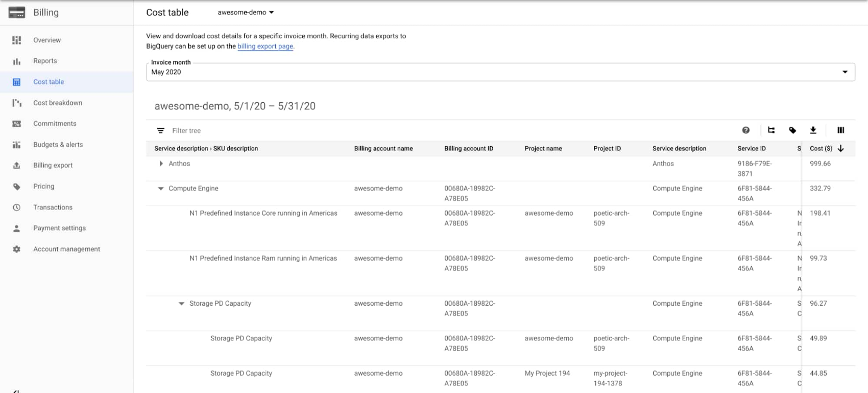Click the Cost table grid icon
Viewport: 868px width, 393px height.
[16, 82]
